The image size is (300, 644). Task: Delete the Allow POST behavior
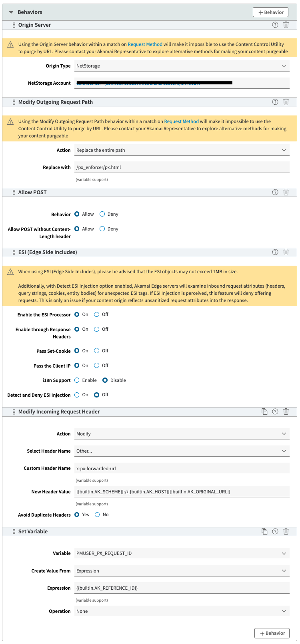[x=286, y=192]
